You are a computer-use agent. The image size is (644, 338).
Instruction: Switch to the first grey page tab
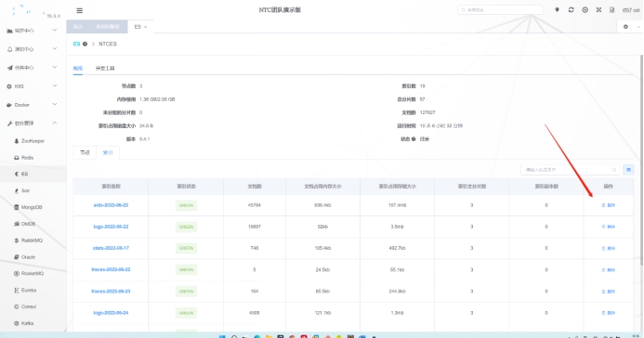coord(78,27)
